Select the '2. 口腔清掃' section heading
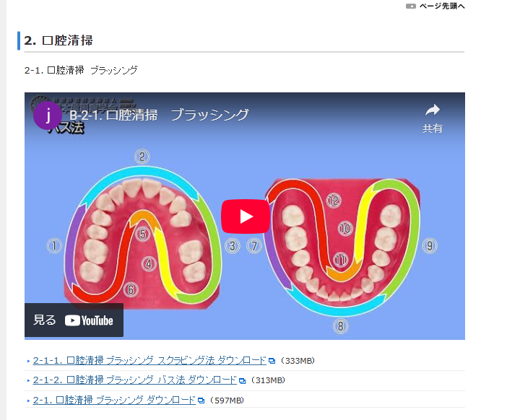 point(58,40)
